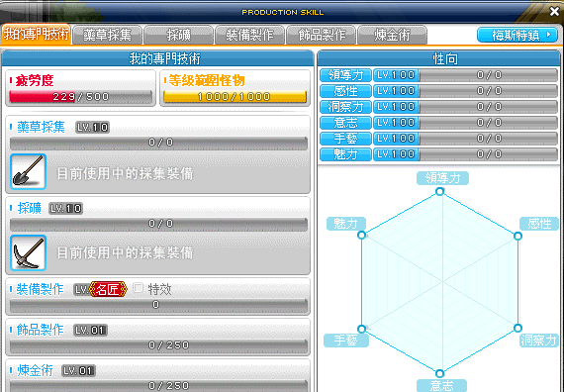Click the 裝備製作 progress bar showing 0
Image resolution: width=564 pixels, height=392 pixels.
pos(158,305)
